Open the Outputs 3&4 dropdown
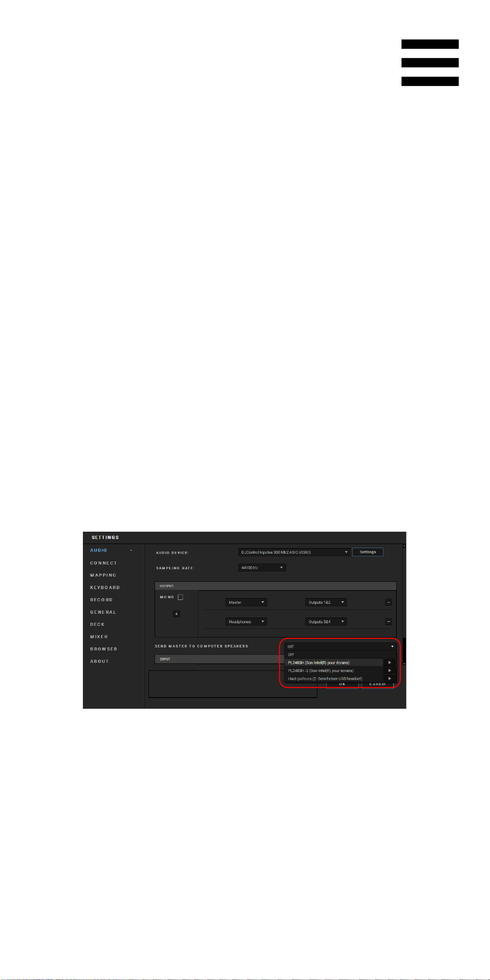The width and height of the screenshot is (490, 980). pos(326,622)
